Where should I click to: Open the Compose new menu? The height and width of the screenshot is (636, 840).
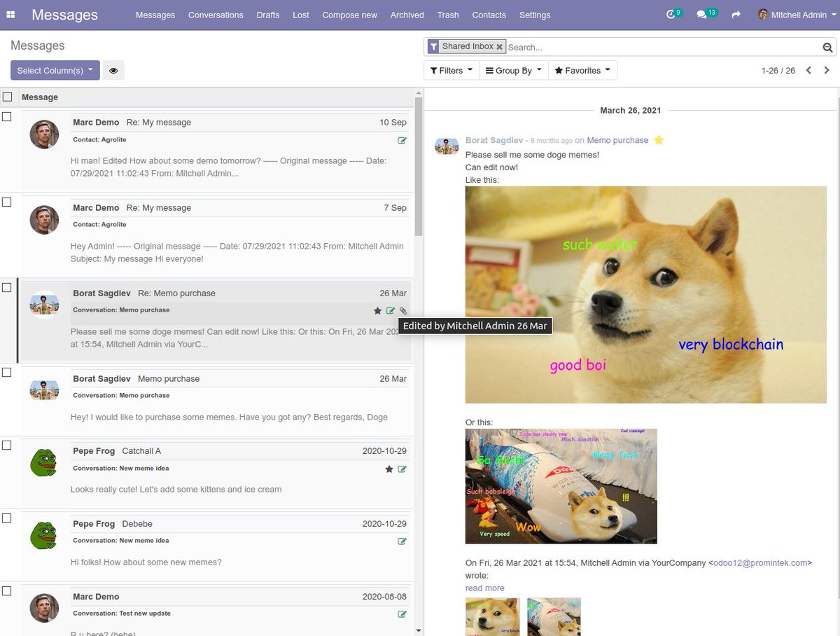pyautogui.click(x=349, y=15)
